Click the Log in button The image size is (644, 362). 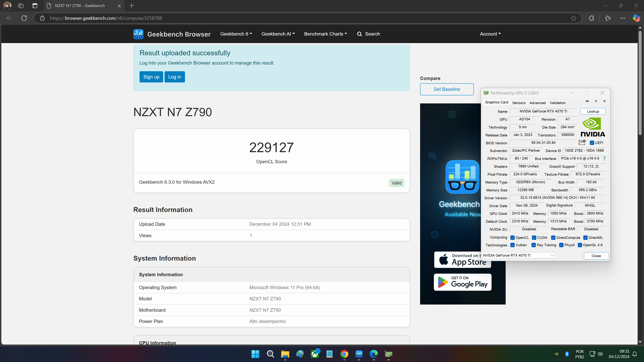(174, 77)
